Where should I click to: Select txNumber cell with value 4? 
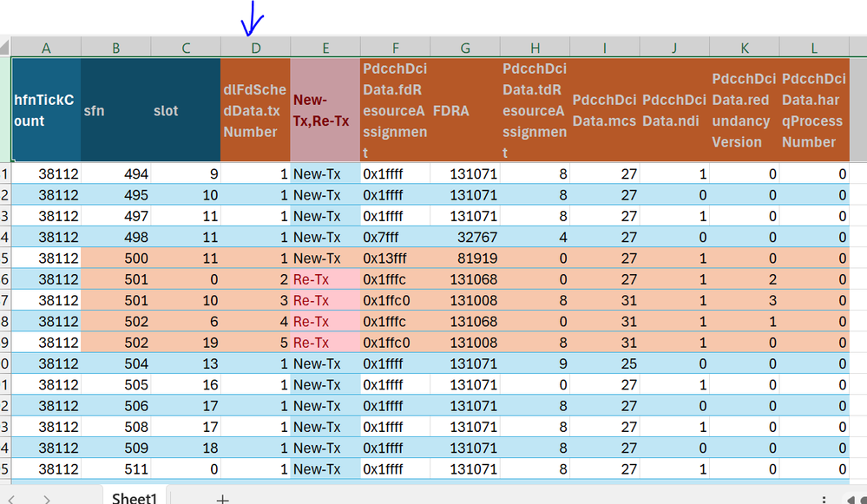pos(255,322)
